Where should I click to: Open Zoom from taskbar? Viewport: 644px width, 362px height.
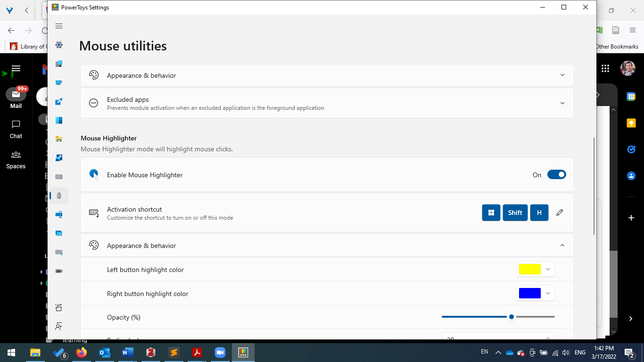[220, 353]
